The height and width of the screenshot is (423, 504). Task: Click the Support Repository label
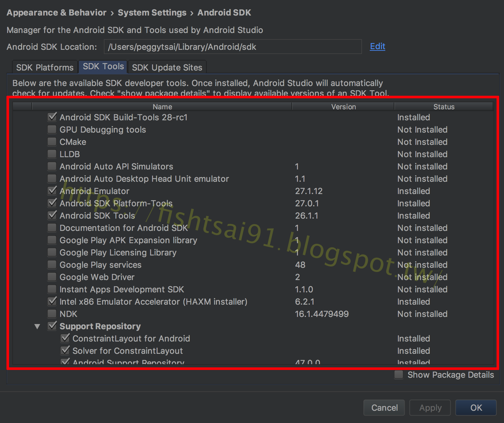pyautogui.click(x=100, y=326)
